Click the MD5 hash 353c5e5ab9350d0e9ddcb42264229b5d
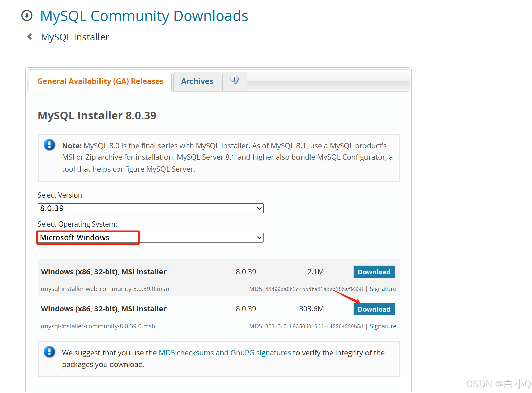Screen dimensions: 532x393 tap(314, 326)
